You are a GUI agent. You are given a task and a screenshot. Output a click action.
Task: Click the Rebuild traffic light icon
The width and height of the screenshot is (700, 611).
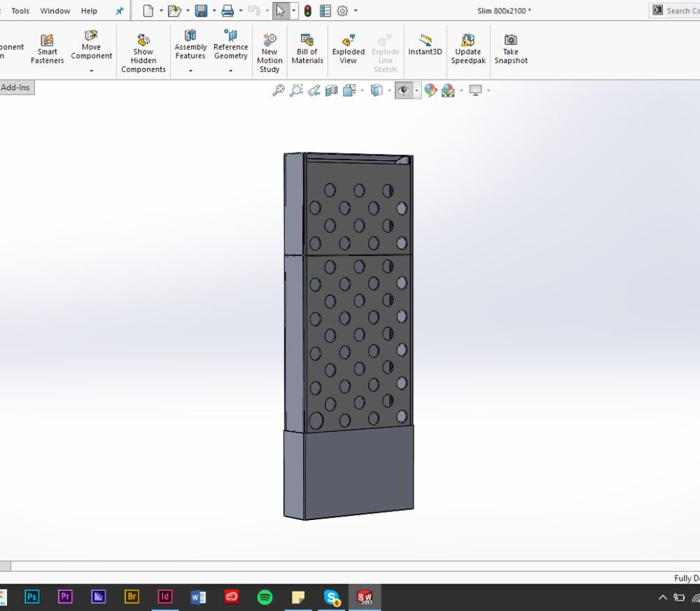tap(307, 10)
